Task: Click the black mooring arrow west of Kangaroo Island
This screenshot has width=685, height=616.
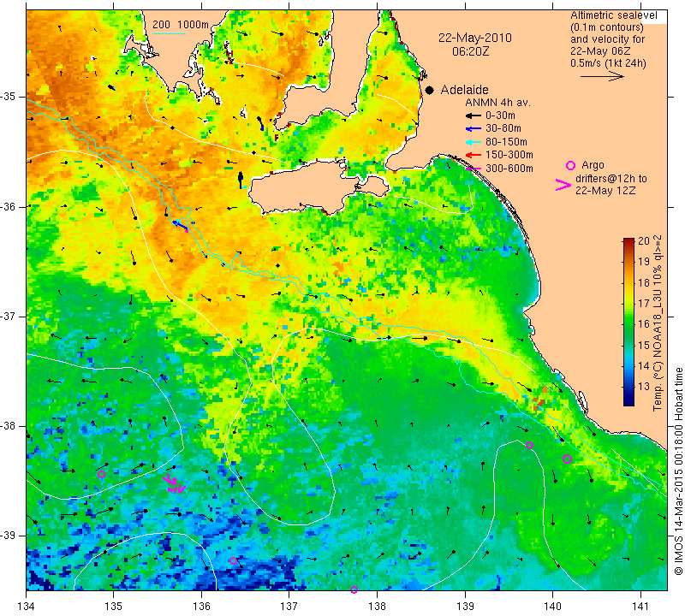Action: 241,180
